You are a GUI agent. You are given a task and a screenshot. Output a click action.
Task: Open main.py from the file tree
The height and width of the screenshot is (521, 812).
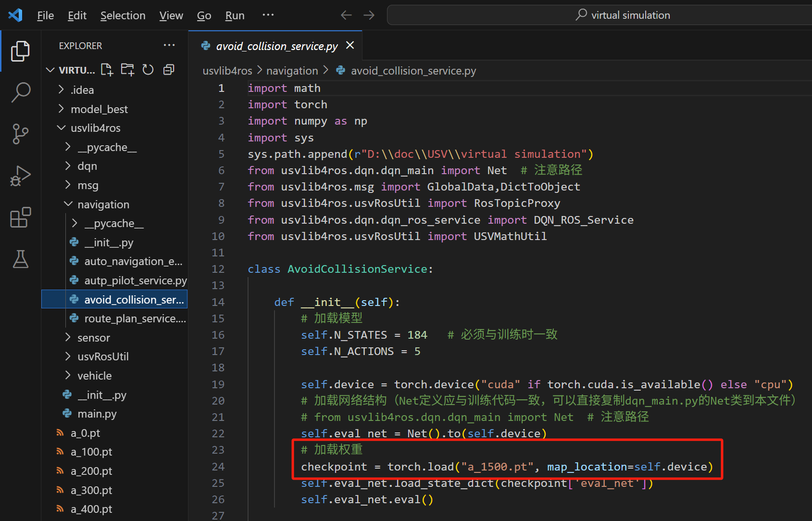point(97,414)
